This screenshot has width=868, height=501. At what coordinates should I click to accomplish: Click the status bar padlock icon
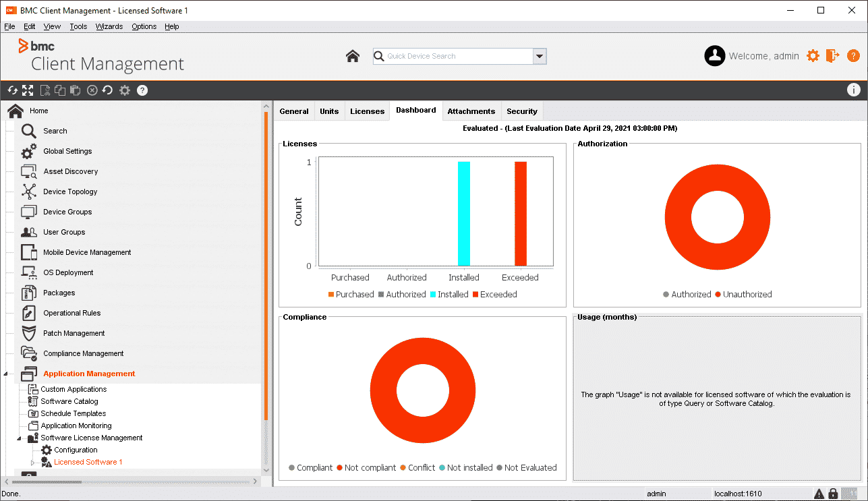(x=833, y=494)
